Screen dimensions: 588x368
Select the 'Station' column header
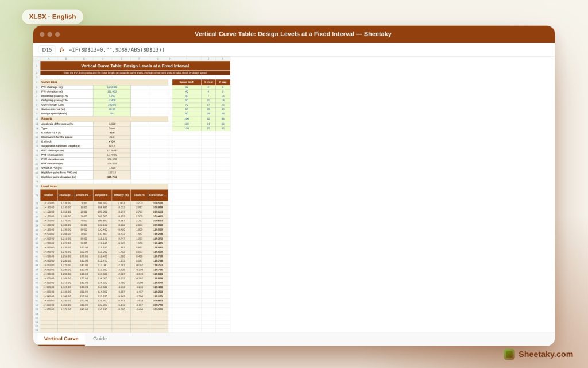tap(49, 195)
